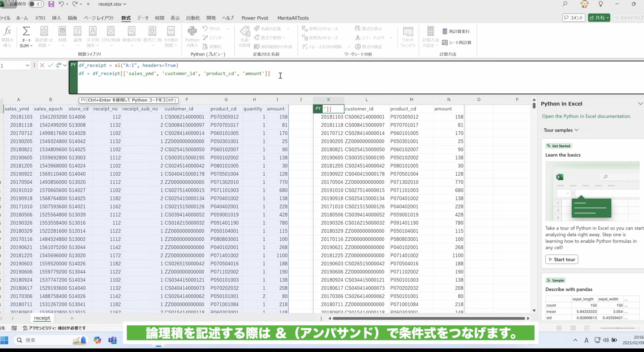Add a new sheet with plus button
The height and width of the screenshot is (352, 644).
click(x=72, y=318)
